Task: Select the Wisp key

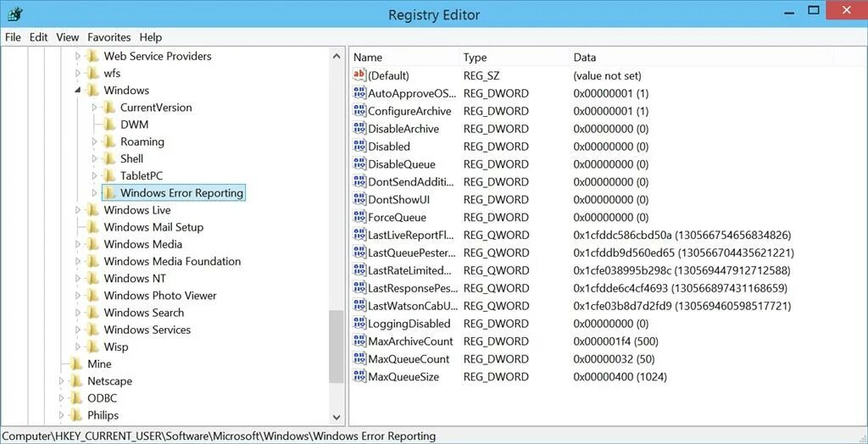Action: pos(115,347)
